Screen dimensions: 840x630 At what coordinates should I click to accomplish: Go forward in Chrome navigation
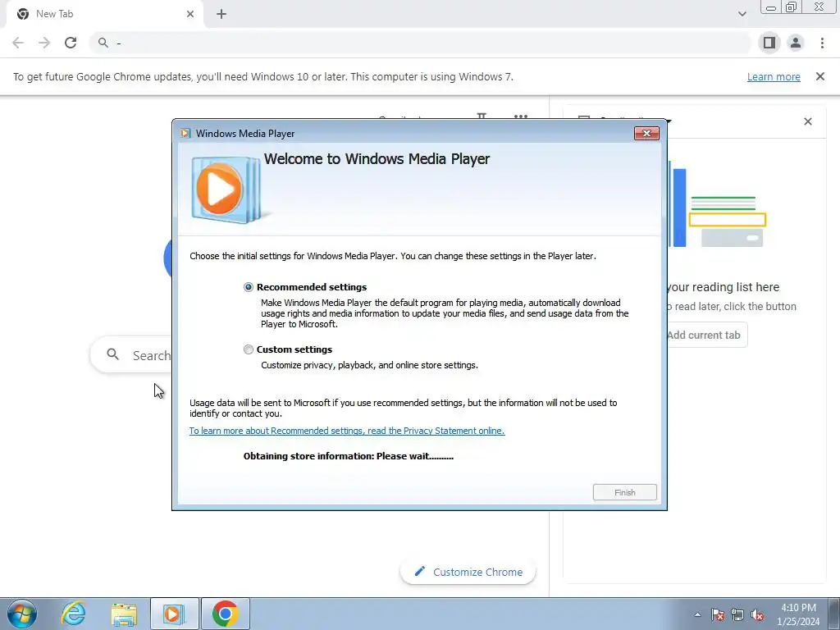[x=44, y=43]
